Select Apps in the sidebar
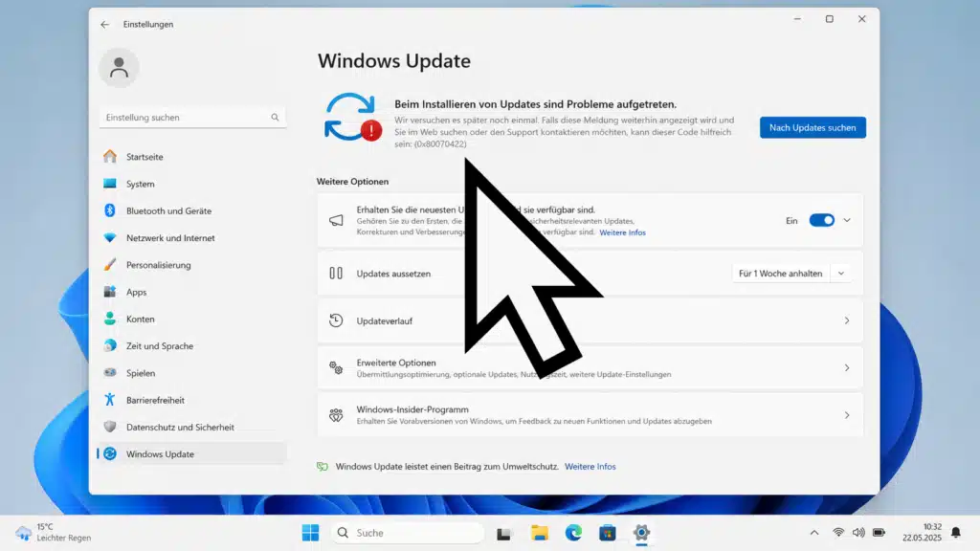This screenshot has height=551, width=980. click(192, 292)
